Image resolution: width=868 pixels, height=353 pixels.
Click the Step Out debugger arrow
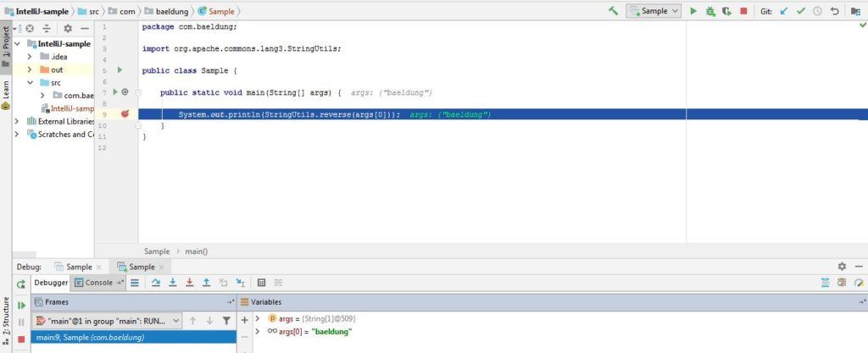coord(206,283)
